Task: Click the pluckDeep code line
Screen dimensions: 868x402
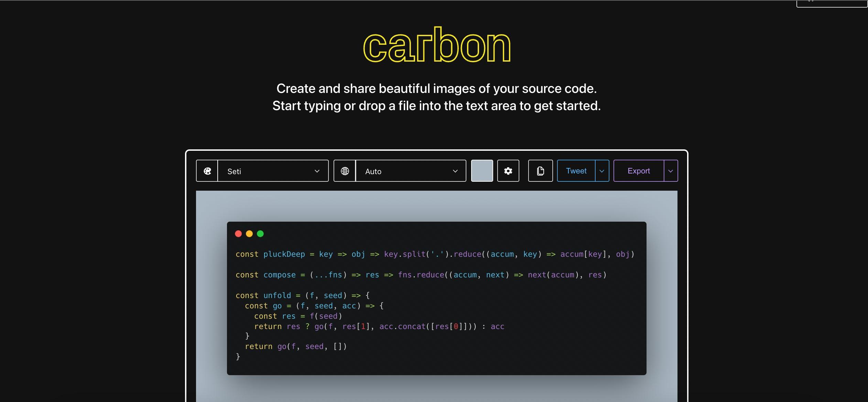Action: coord(435,254)
